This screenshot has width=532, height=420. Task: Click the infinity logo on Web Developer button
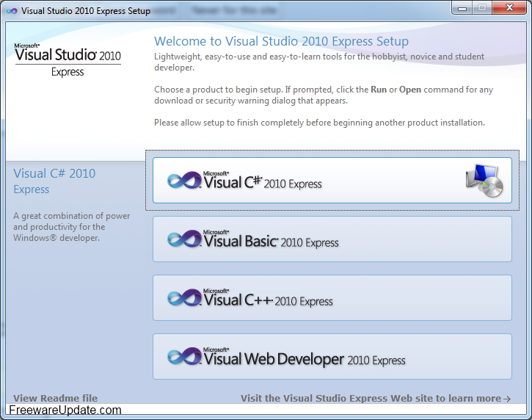coord(185,357)
